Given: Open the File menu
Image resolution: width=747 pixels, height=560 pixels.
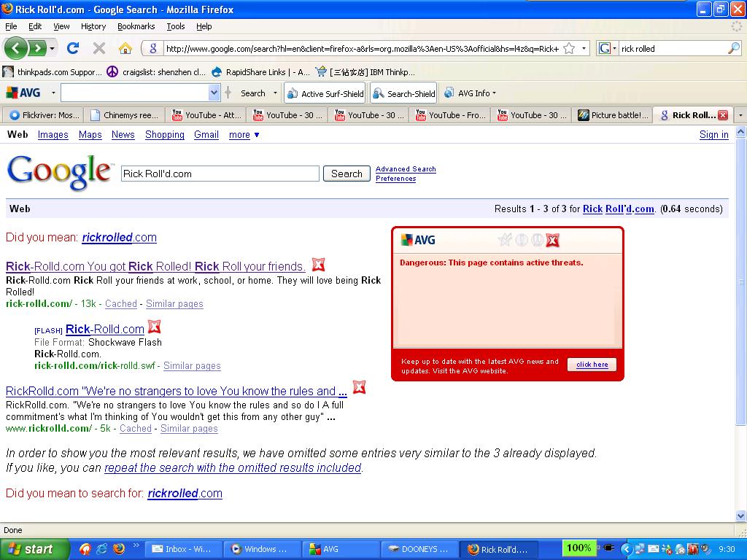Looking at the screenshot, I should pyautogui.click(x=11, y=26).
